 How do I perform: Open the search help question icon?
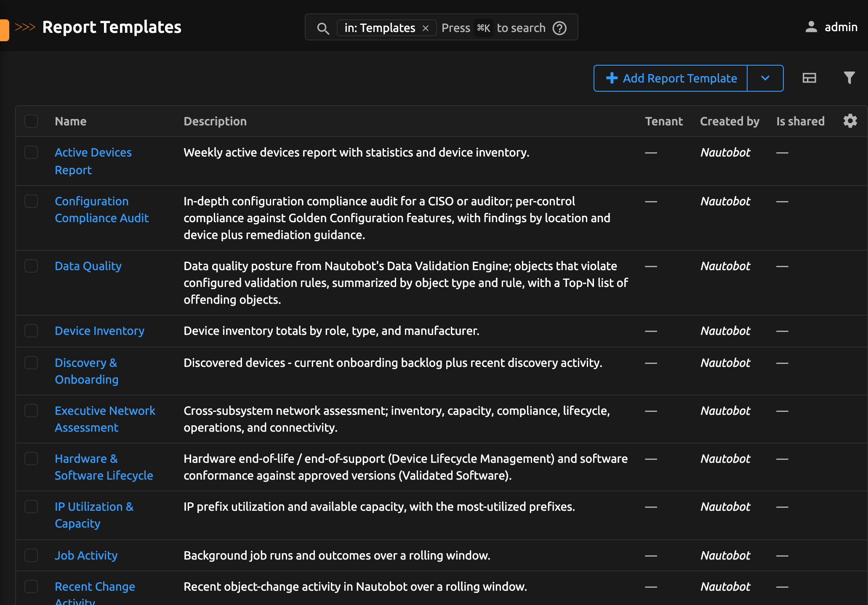coord(559,28)
